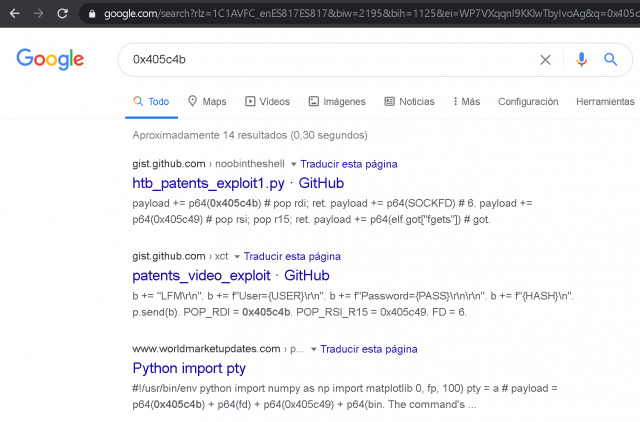Open the Más menu
The width and height of the screenshot is (640, 422).
467,102
